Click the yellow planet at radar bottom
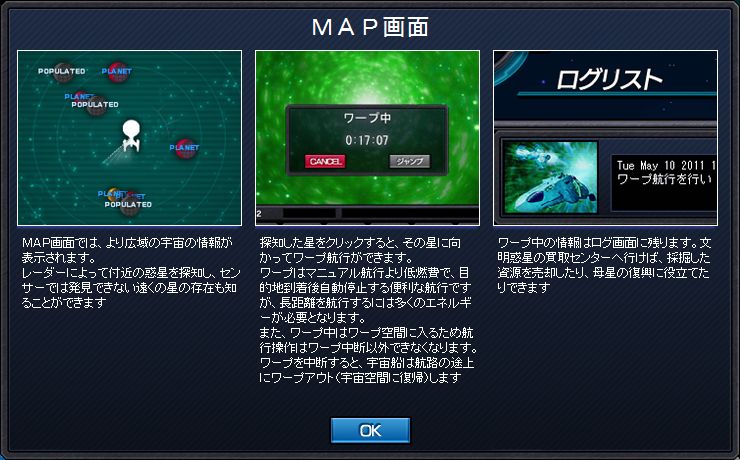 coord(113,193)
